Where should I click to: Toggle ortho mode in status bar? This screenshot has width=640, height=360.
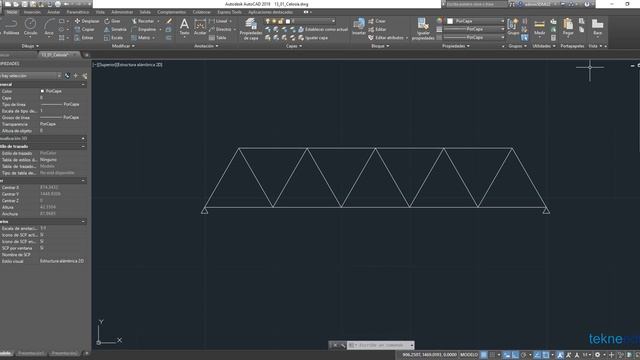(x=516, y=355)
